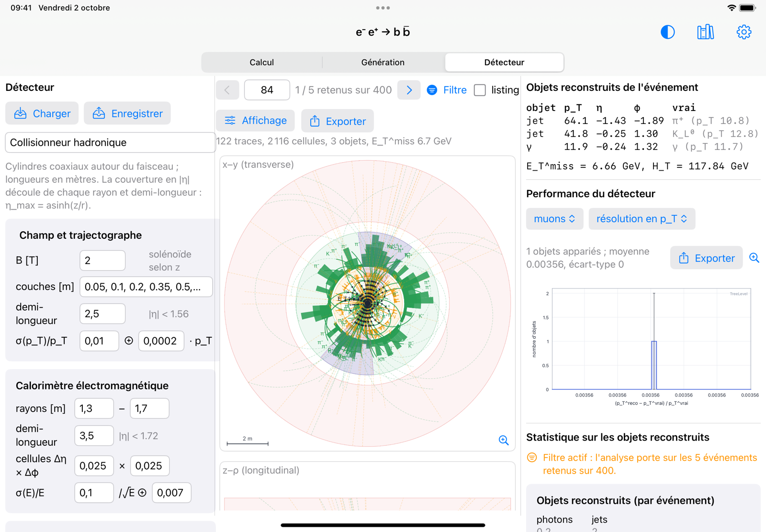Click the orange active-filter warning icon
This screenshot has height=532, width=766.
tap(532, 457)
